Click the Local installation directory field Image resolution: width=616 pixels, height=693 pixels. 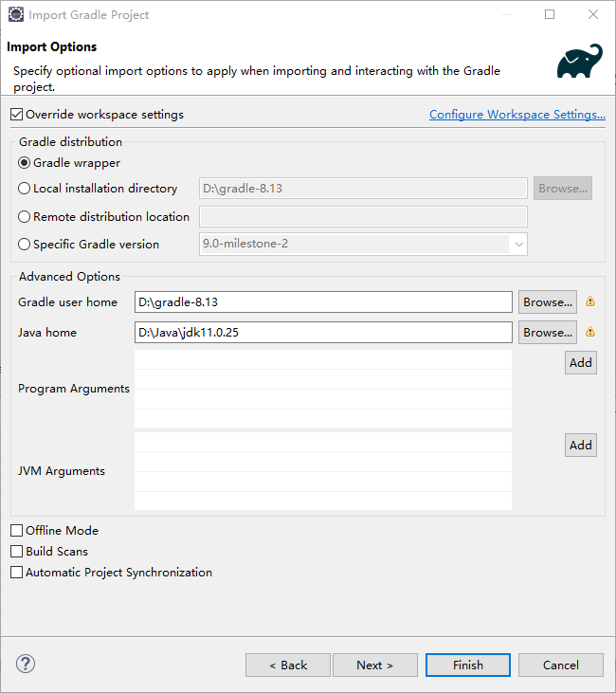[x=363, y=189]
